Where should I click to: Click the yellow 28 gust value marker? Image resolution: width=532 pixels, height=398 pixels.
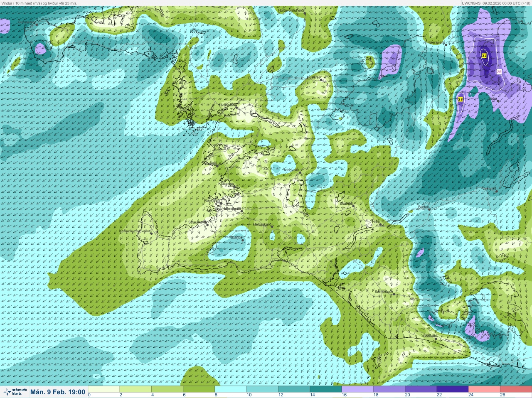click(461, 99)
